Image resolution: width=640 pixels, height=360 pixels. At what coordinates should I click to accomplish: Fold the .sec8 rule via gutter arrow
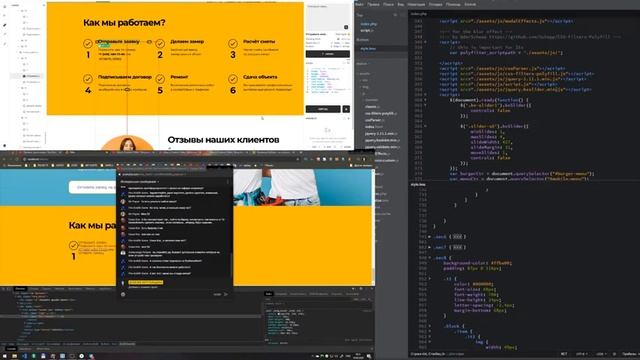point(429,258)
